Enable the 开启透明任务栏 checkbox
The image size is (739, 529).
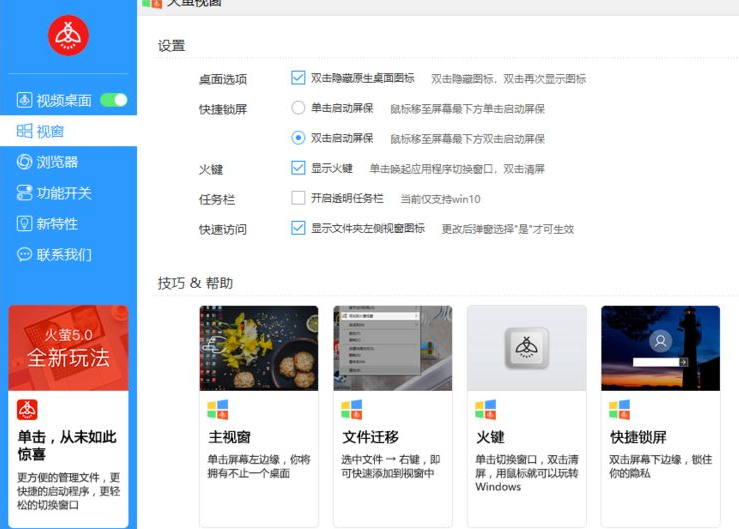pyautogui.click(x=298, y=198)
